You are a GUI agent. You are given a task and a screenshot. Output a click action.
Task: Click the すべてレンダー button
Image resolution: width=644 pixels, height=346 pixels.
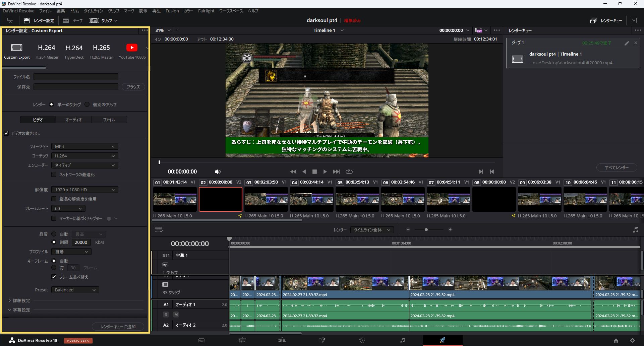click(x=616, y=167)
